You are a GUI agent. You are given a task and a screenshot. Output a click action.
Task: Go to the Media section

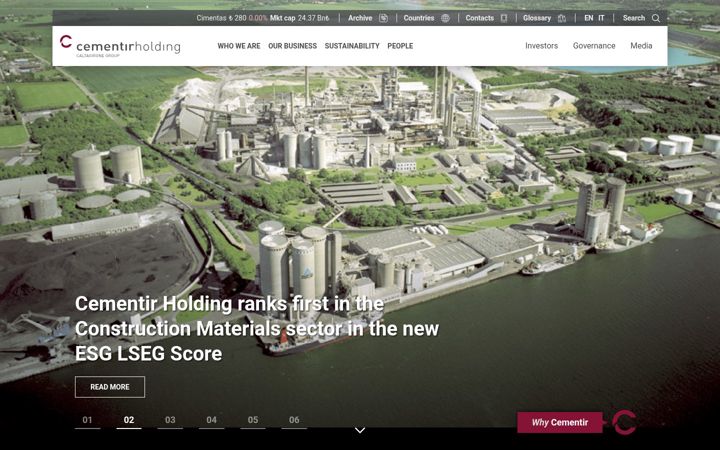641,46
